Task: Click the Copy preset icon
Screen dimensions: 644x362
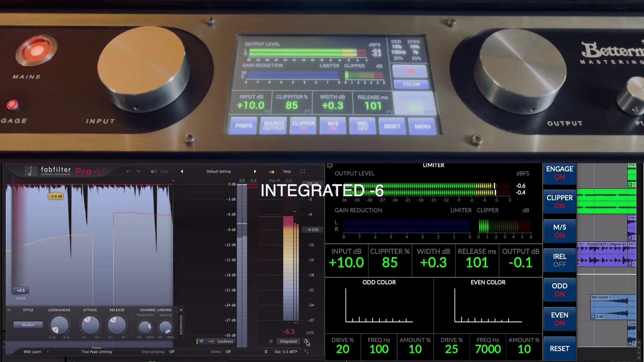Action: click(164, 171)
